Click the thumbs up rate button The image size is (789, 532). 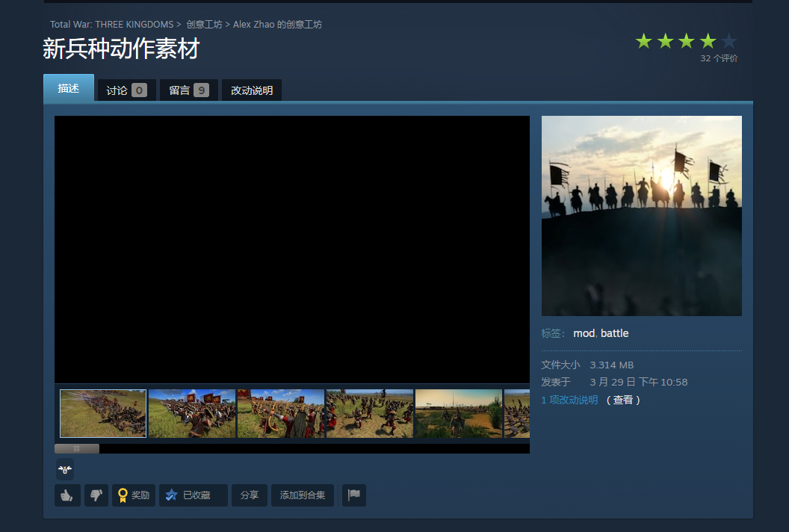tap(67, 495)
